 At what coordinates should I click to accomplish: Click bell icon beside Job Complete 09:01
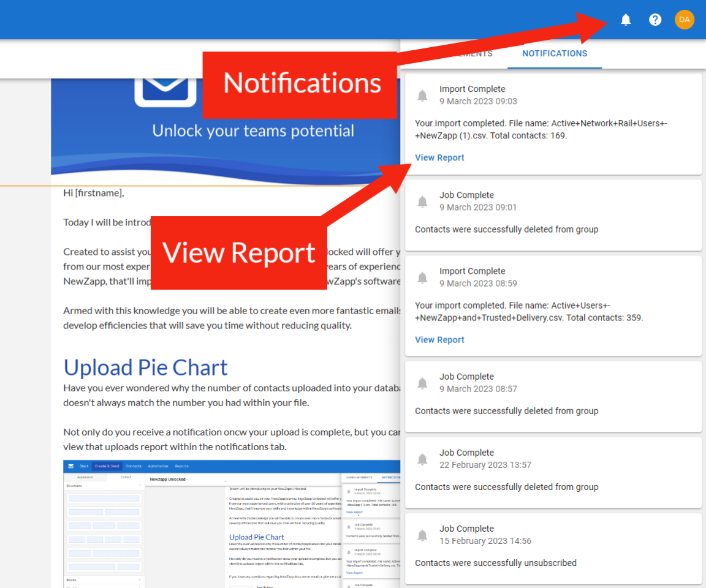[422, 202]
